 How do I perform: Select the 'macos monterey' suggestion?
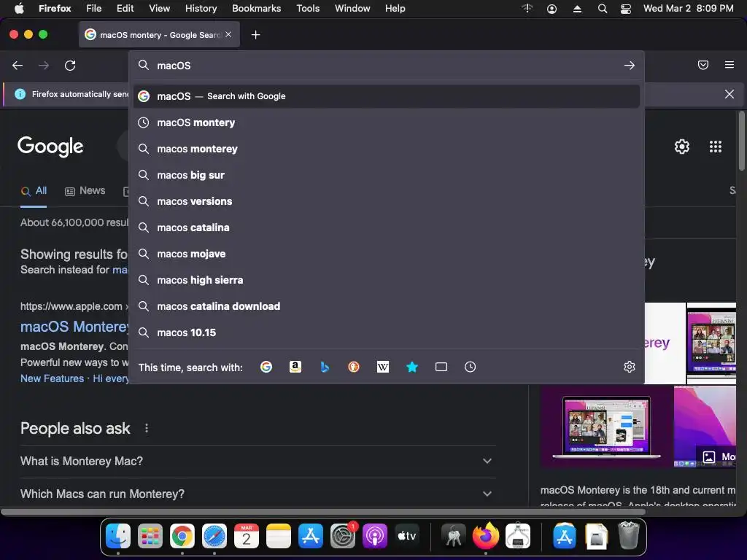click(387, 149)
